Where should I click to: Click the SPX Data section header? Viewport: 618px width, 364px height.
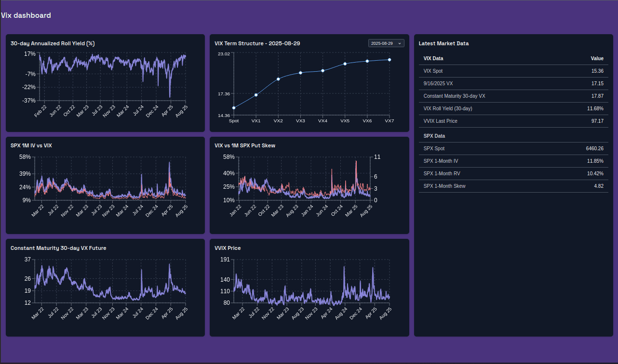coord(434,136)
